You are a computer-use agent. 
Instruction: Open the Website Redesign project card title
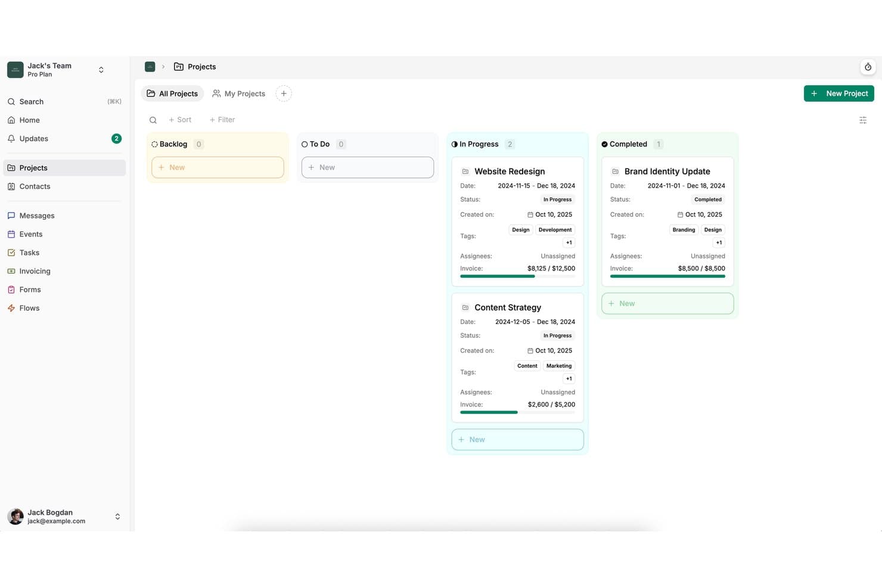(510, 172)
